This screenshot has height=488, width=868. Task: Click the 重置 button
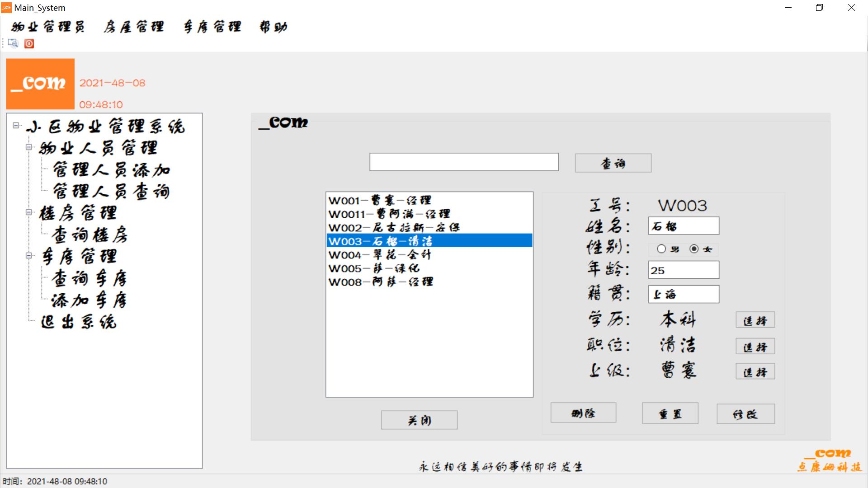pos(670,413)
